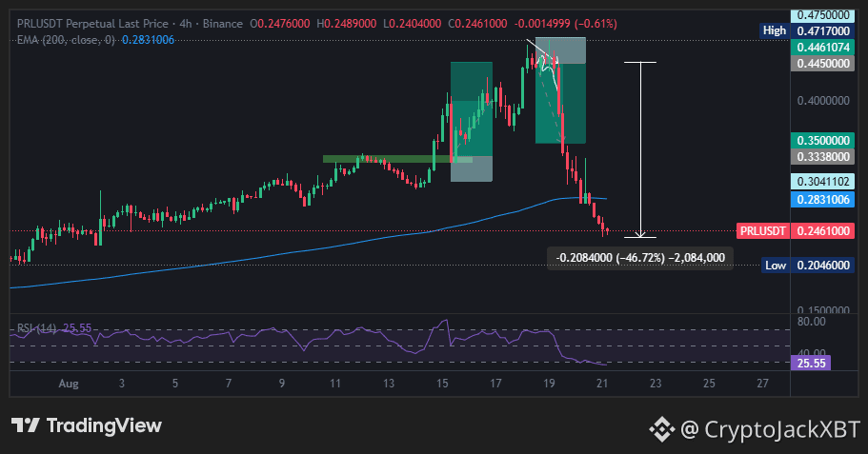Viewport: 868px width, 454px height.
Task: Click the Aug label on the time axis
Action: (69, 384)
